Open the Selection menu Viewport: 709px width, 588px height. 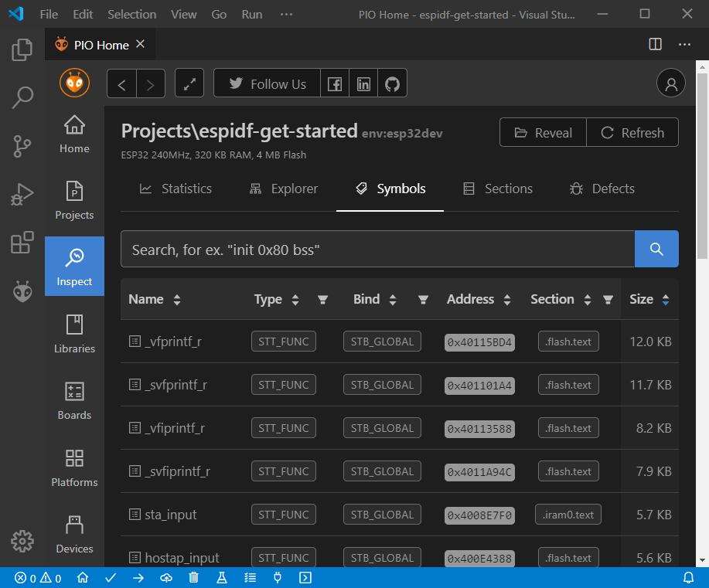click(131, 15)
